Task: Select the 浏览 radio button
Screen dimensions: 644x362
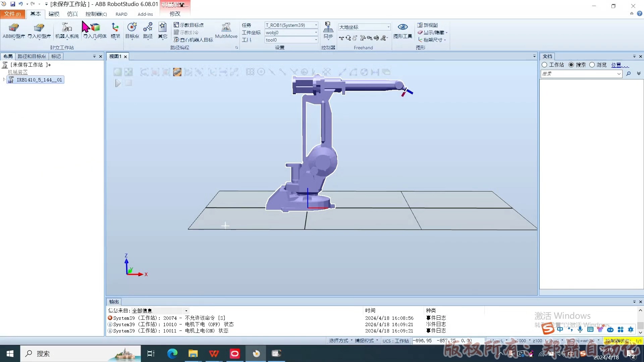Action: pos(592,65)
